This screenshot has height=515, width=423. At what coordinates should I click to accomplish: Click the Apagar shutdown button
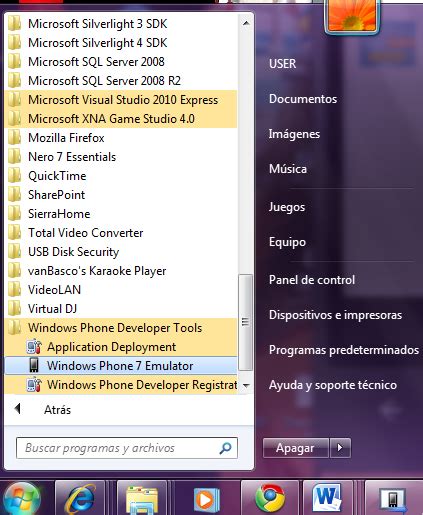(295, 448)
